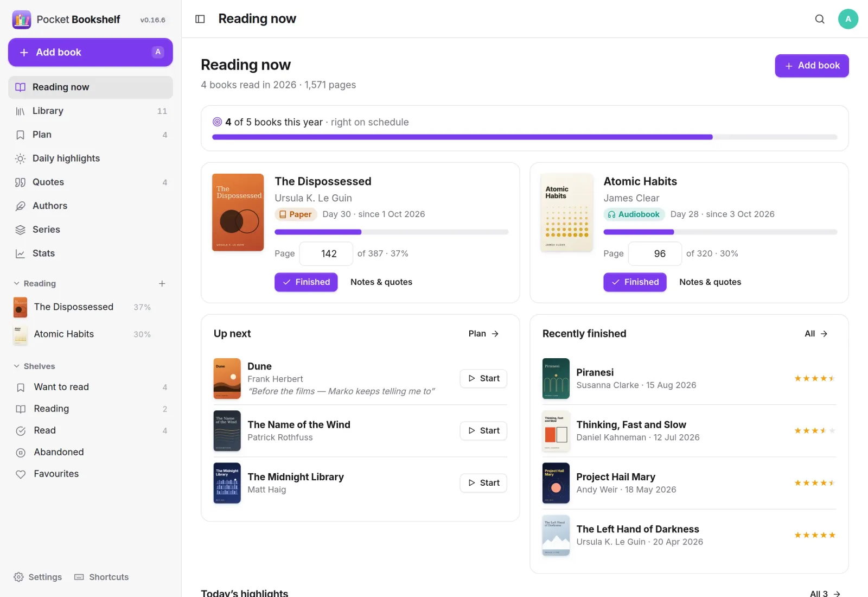The image size is (868, 597).
Task: Open Library from the sidebar
Action: coord(91,111)
